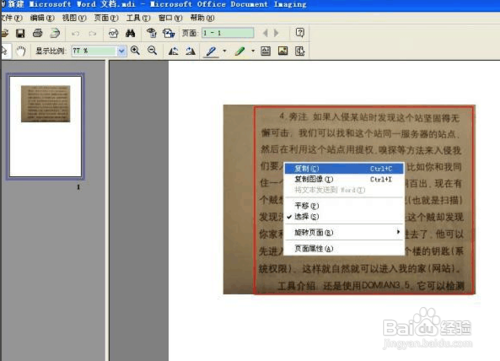Open the Pen tool options arrow
The image size is (500, 361).
pos(224,51)
